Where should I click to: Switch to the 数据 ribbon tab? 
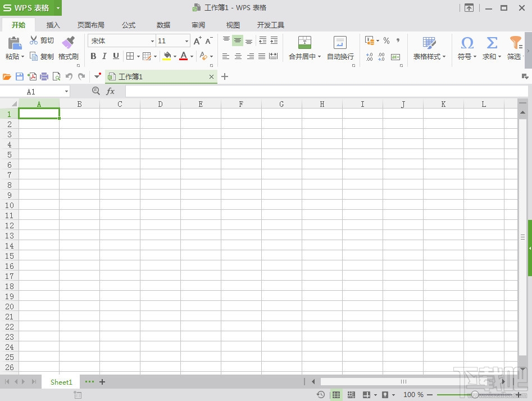(x=163, y=25)
